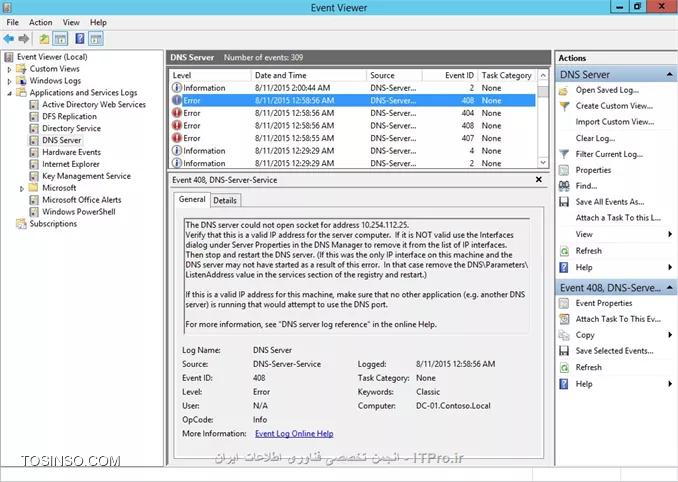Collapse the Applications and Services Logs node

point(10,93)
